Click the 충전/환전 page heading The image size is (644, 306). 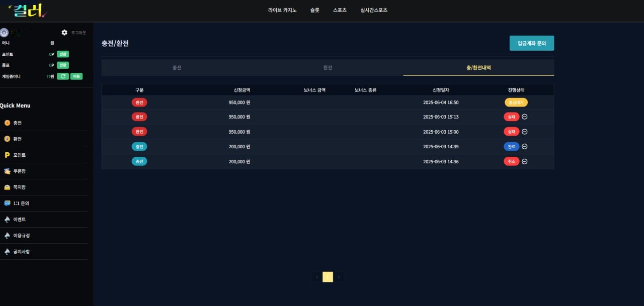tap(115, 43)
